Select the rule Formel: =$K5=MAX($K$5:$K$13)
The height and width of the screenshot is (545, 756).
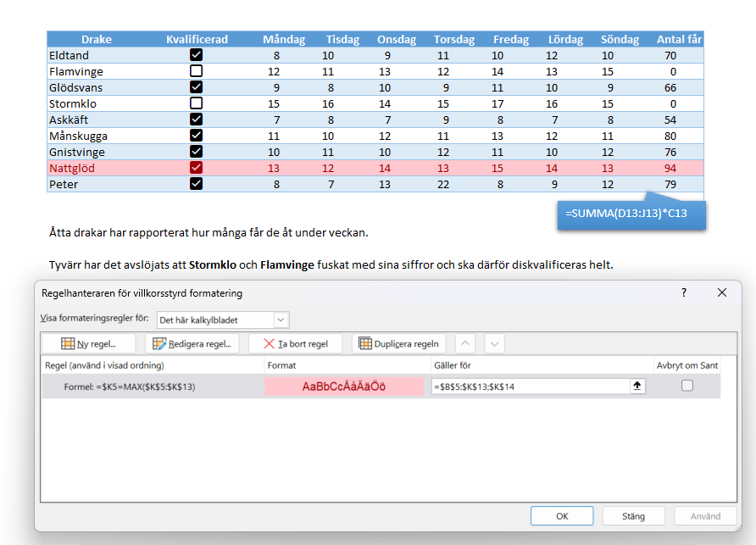(x=130, y=387)
